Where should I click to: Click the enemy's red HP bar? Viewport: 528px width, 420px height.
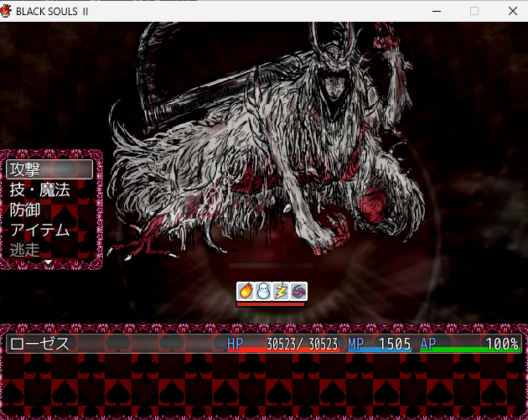(271, 304)
